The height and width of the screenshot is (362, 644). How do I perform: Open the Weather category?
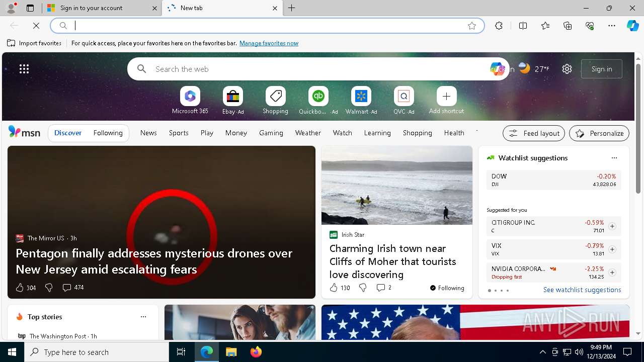point(308,133)
